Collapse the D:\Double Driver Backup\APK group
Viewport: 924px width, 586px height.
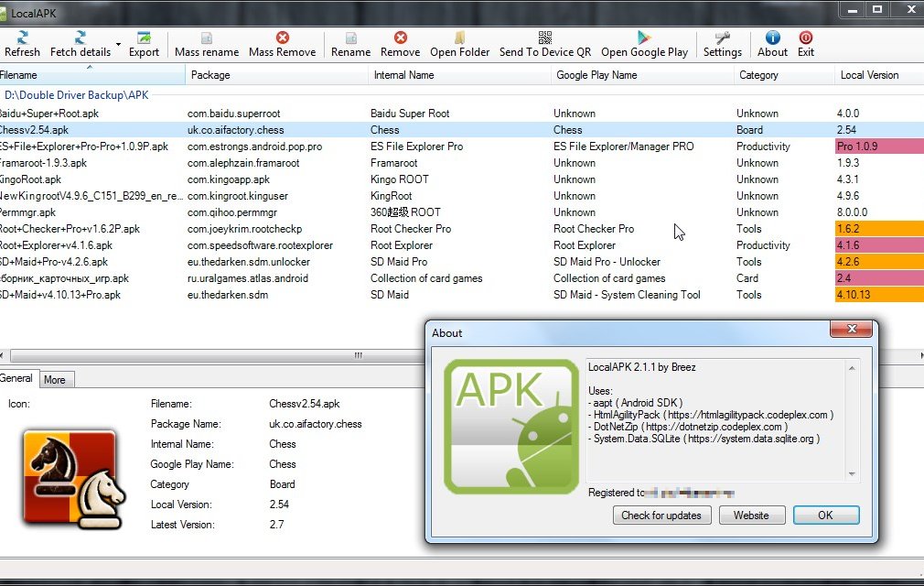(x=76, y=95)
